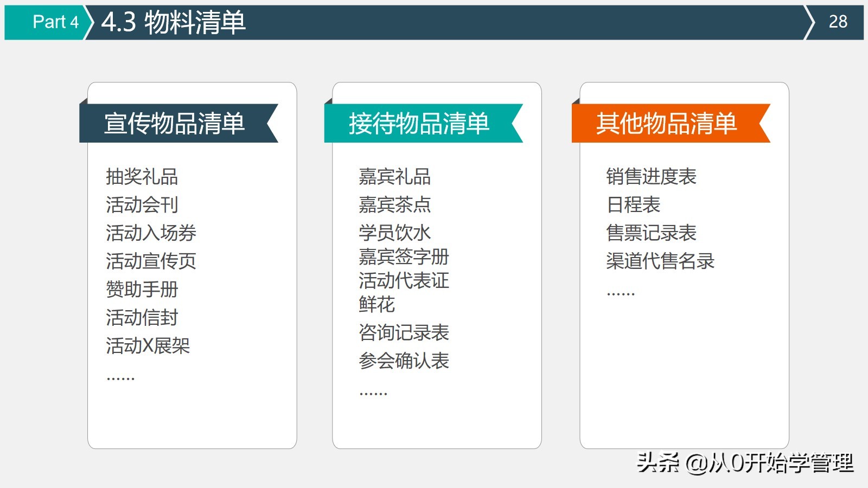Viewport: 868px width, 488px height.
Task: Click 活动X展架 item
Action: [149, 346]
